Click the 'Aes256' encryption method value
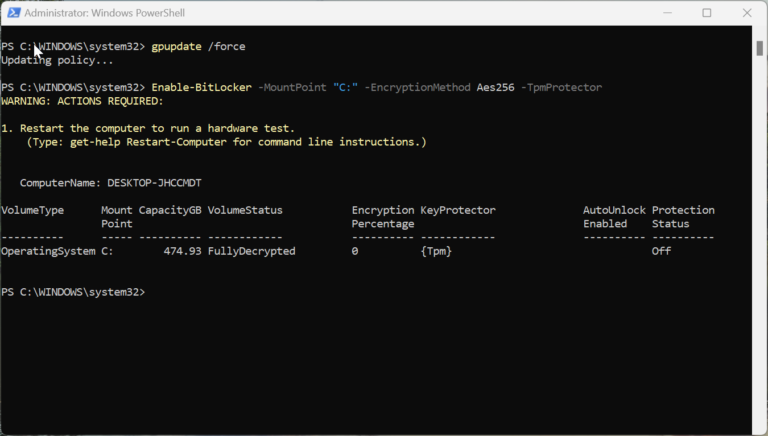Image resolution: width=768 pixels, height=436 pixels. pyautogui.click(x=496, y=88)
